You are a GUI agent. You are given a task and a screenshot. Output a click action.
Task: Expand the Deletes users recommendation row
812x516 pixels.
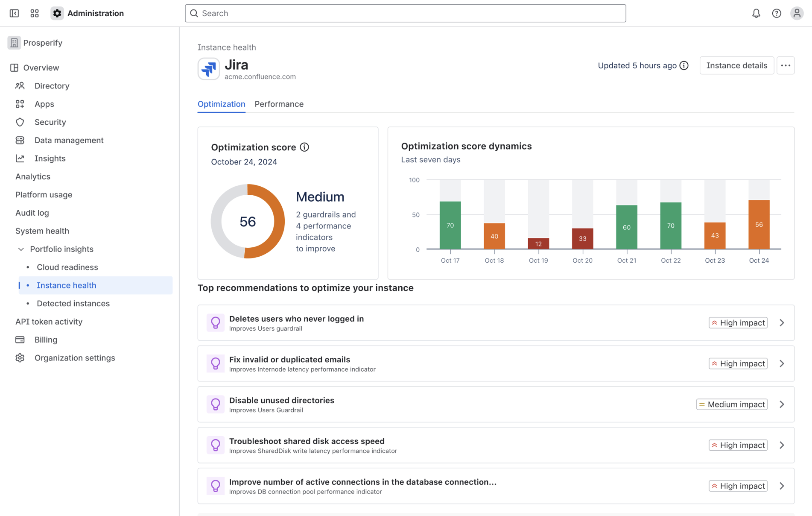782,322
